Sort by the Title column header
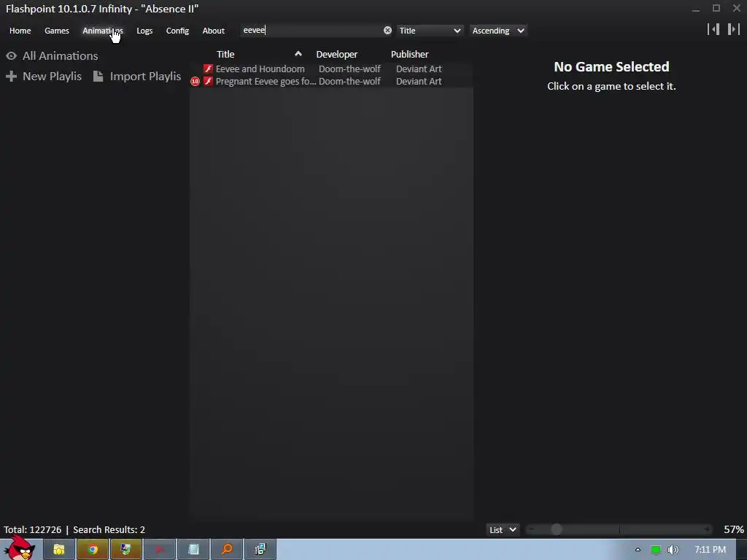Viewport: 747px width, 560px height. point(225,54)
